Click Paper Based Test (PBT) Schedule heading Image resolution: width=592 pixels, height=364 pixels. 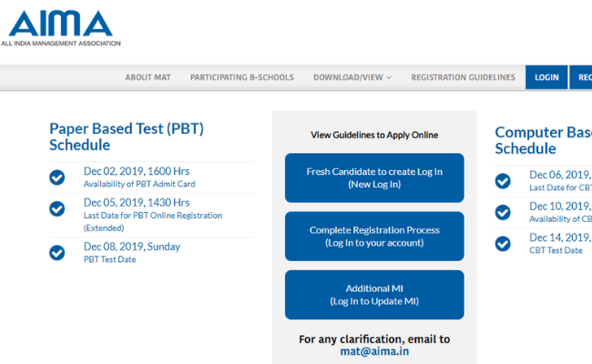pos(126,136)
